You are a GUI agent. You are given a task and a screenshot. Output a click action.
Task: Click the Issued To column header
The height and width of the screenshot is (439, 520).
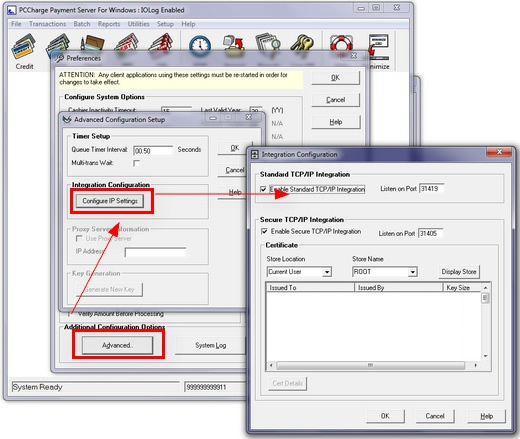tap(310, 287)
